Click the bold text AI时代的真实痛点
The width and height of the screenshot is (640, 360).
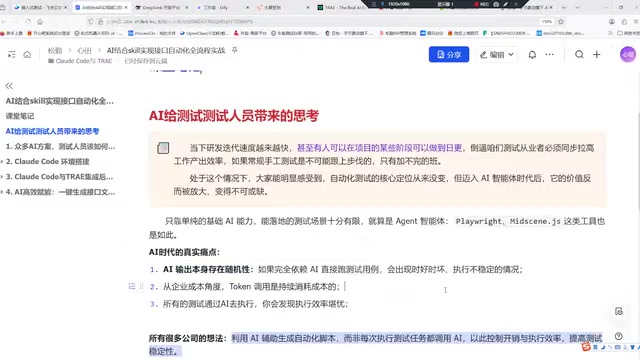click(x=184, y=252)
